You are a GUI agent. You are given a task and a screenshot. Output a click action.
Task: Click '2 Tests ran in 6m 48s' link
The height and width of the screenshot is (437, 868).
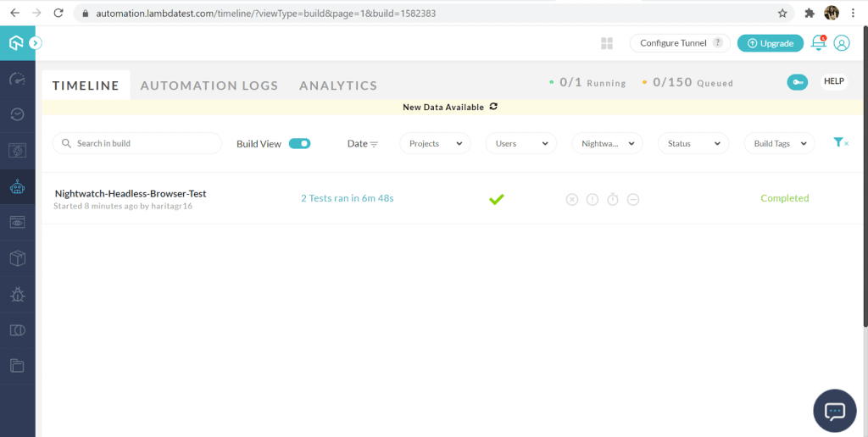pyautogui.click(x=347, y=198)
